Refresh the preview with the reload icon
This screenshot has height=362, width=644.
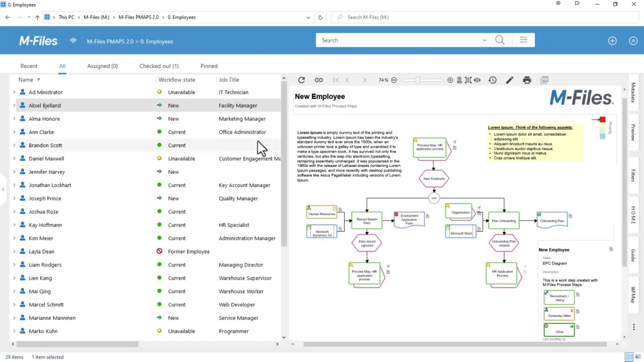point(301,80)
